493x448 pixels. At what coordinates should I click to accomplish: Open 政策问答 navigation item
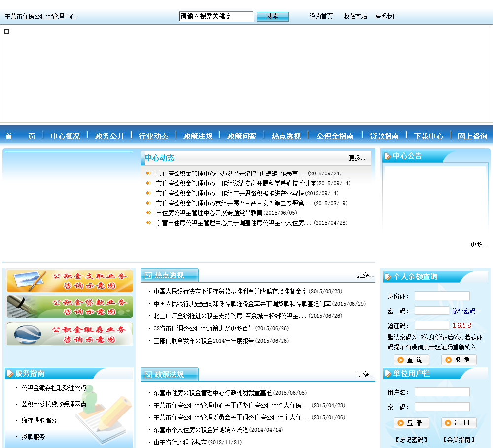point(242,136)
